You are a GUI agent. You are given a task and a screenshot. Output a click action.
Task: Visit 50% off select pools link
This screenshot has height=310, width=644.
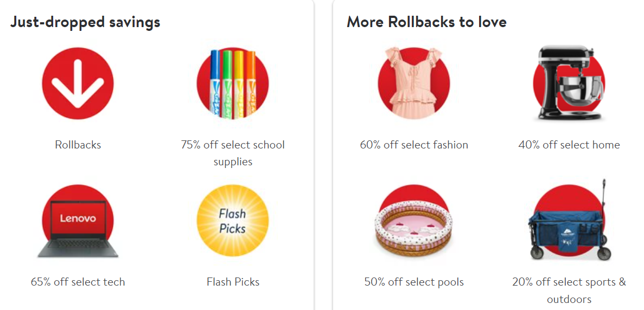414,282
